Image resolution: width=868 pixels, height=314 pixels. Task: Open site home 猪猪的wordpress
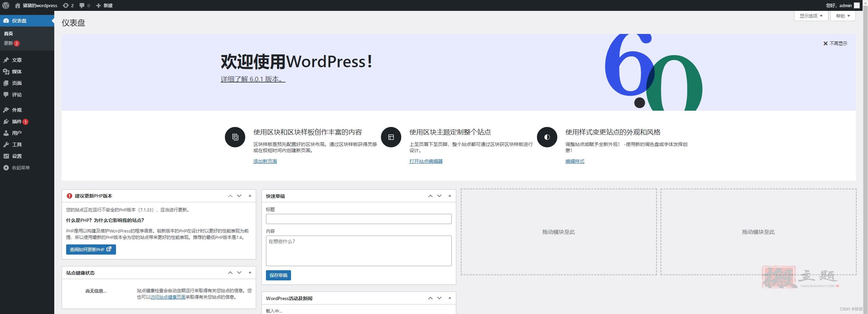36,5
